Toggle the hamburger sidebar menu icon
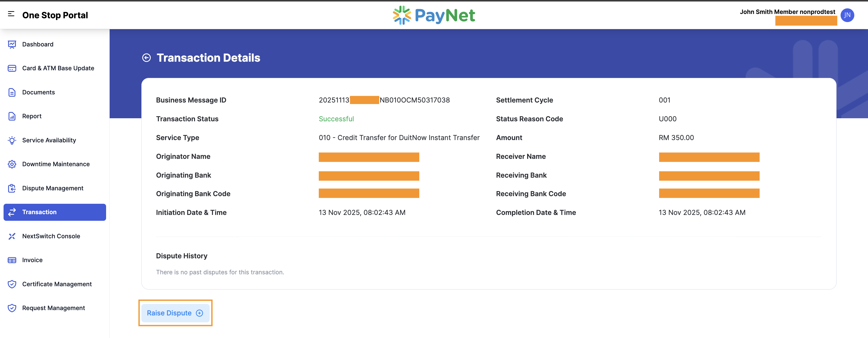This screenshot has height=338, width=868. [x=11, y=14]
